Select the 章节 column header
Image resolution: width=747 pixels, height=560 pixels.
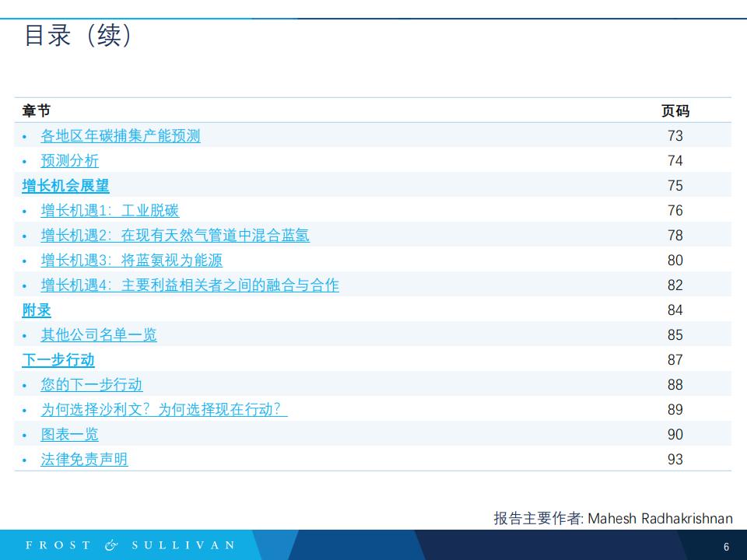(x=37, y=110)
